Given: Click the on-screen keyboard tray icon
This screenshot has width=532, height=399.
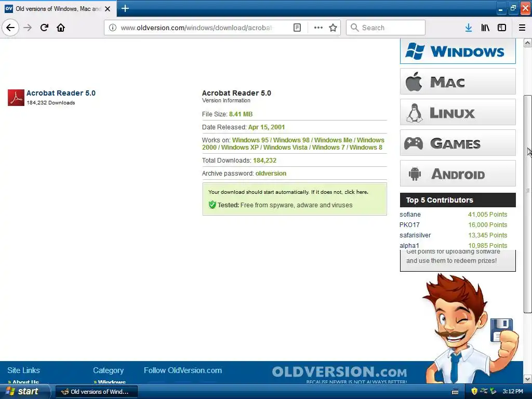Looking at the screenshot, I should click(455, 392).
